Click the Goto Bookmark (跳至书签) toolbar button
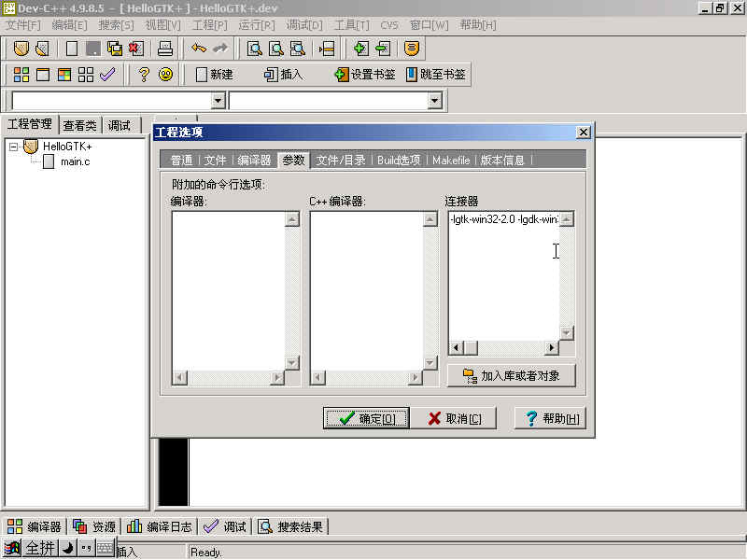747x560 pixels. coord(435,75)
